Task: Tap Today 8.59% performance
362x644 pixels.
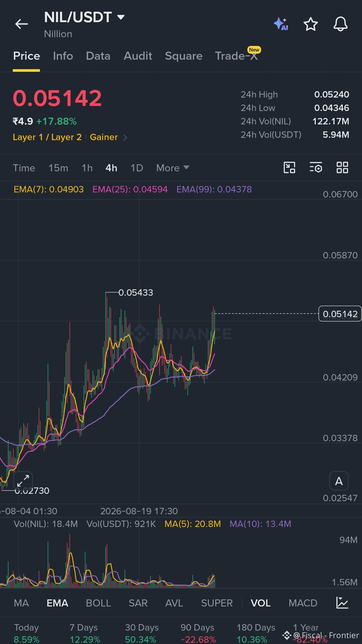Action: [x=26, y=633]
